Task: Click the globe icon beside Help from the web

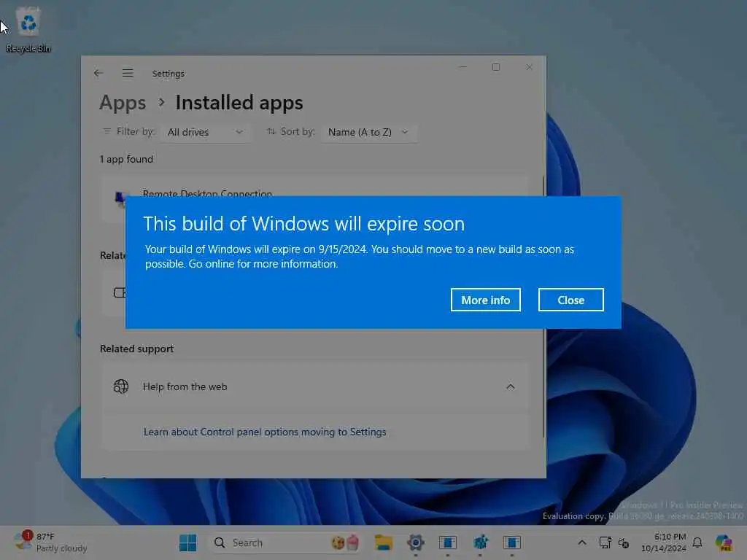Action: point(121,386)
